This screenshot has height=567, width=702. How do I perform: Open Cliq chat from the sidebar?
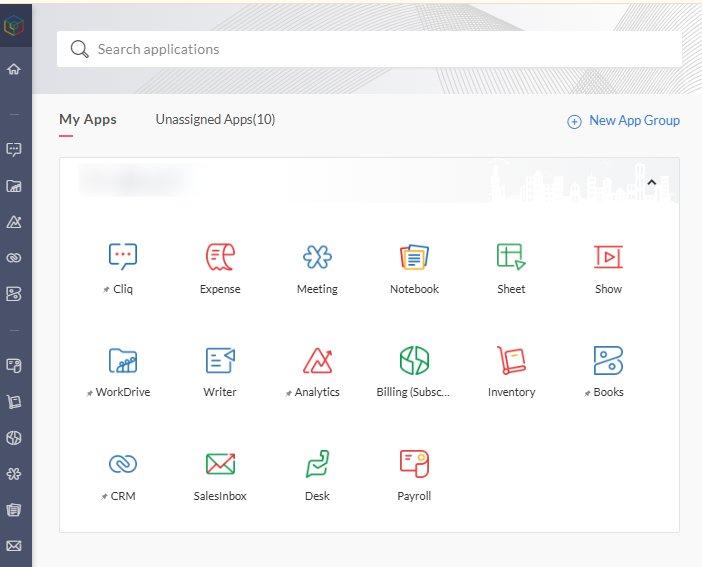pyautogui.click(x=14, y=150)
